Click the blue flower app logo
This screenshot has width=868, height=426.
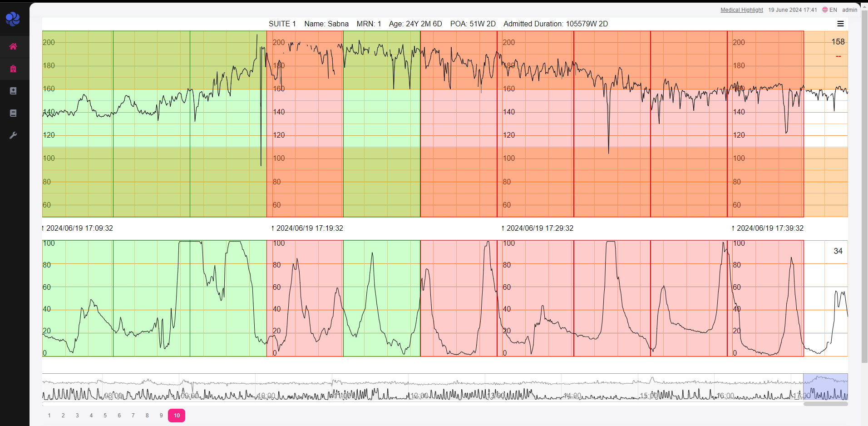pyautogui.click(x=13, y=19)
